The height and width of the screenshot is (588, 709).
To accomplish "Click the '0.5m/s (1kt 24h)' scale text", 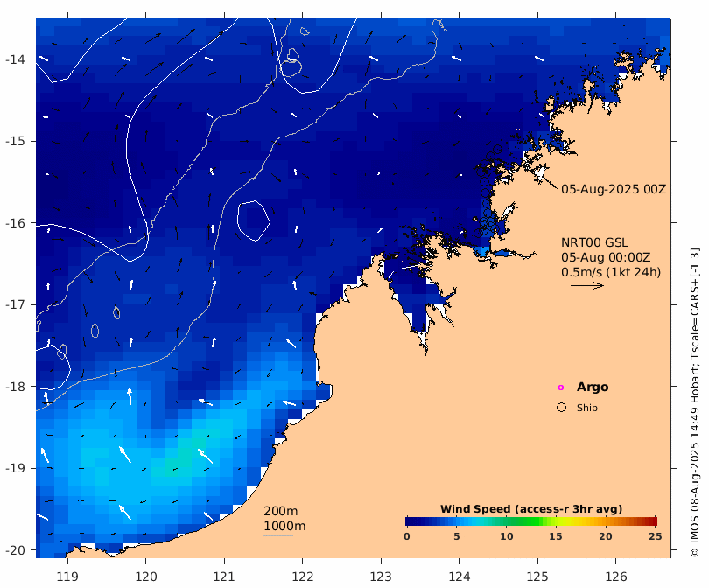I will pyautogui.click(x=611, y=272).
